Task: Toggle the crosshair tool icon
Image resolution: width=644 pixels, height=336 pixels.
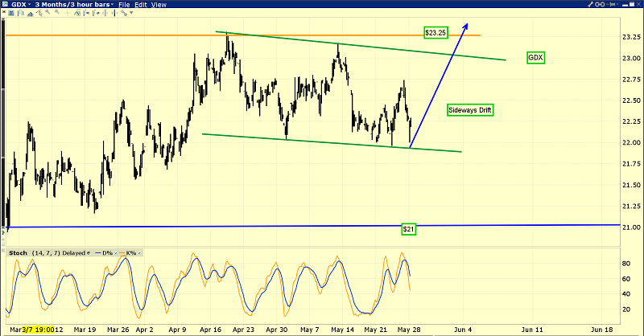Action: tap(68, 13)
